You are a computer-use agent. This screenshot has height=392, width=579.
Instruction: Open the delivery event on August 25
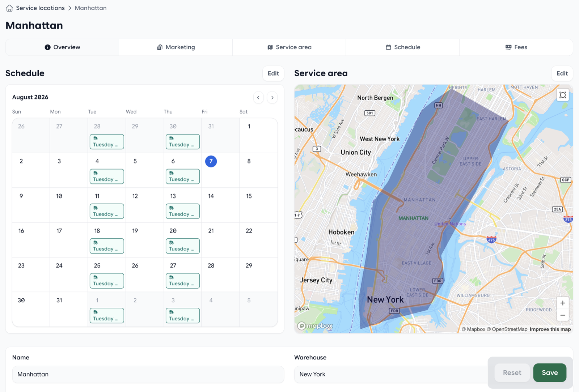(107, 281)
